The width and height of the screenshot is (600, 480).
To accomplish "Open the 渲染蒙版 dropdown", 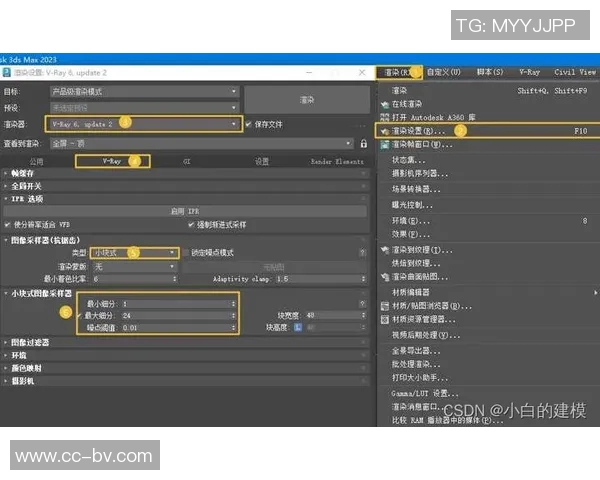I will click(135, 266).
